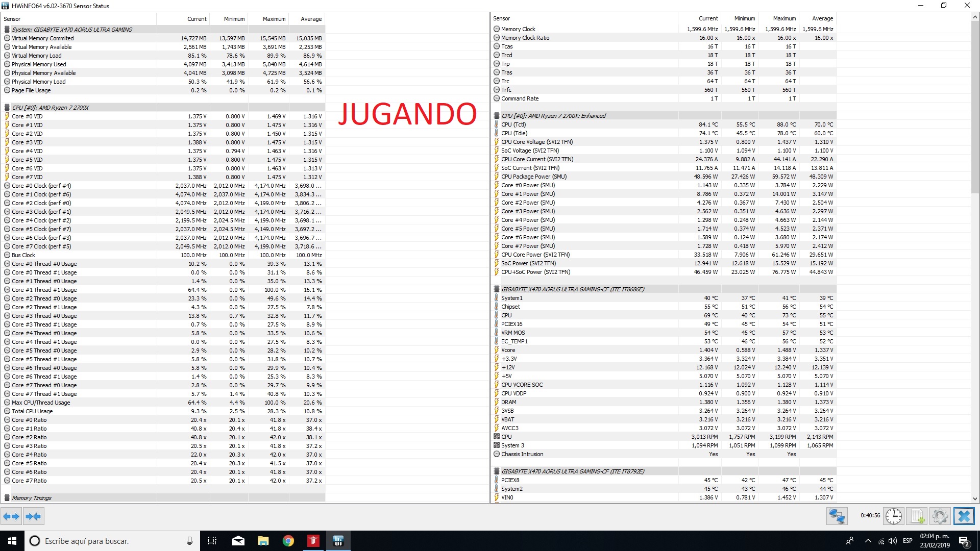This screenshot has height=551, width=980.
Task: Select the Chassis Intrusion row
Action: point(664,454)
